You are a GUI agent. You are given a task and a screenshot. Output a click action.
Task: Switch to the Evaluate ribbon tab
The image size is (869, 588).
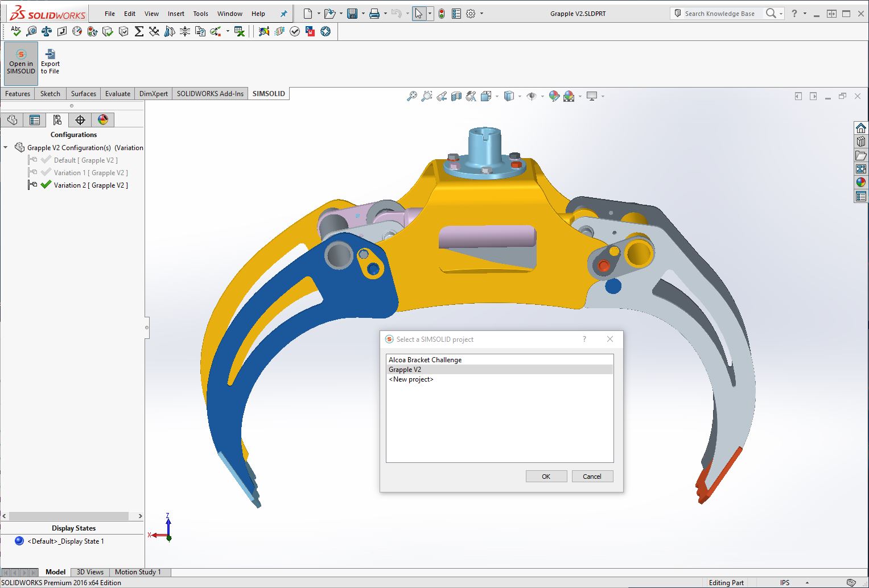tap(118, 94)
